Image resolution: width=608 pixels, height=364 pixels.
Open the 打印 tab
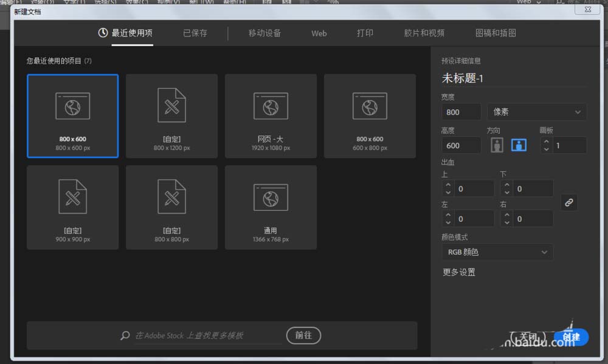365,33
